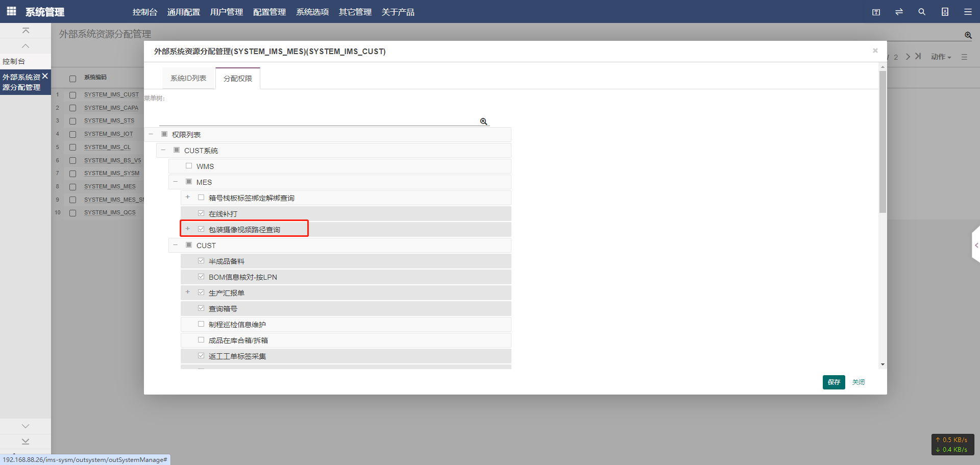
Task: Uncheck 包装摄像视频路径查询 checkbox
Action: click(x=201, y=229)
